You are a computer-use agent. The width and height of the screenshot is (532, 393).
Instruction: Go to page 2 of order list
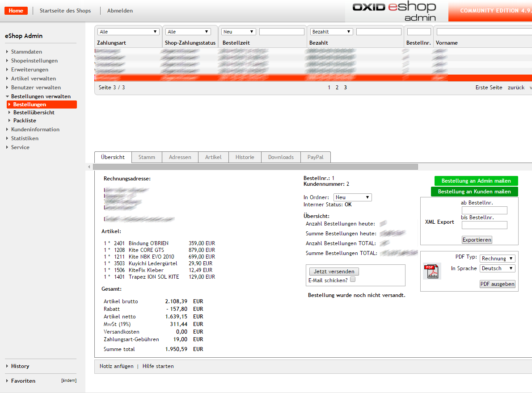pyautogui.click(x=337, y=88)
